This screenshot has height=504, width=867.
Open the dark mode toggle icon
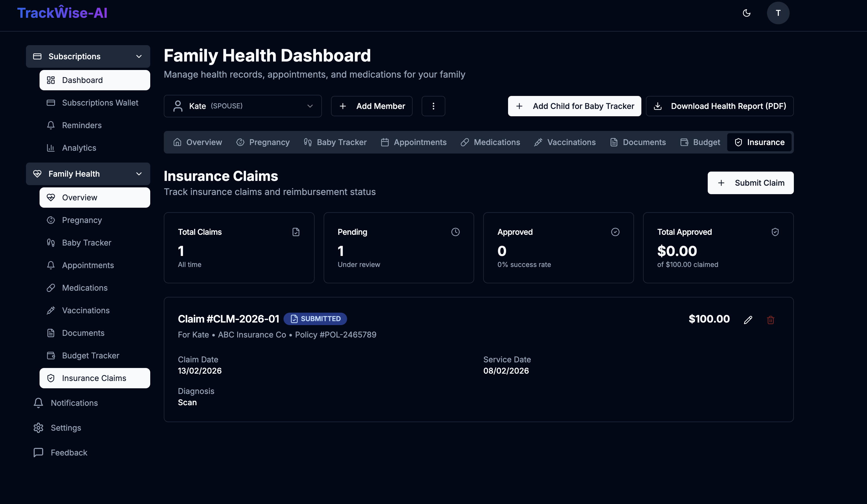pos(747,13)
